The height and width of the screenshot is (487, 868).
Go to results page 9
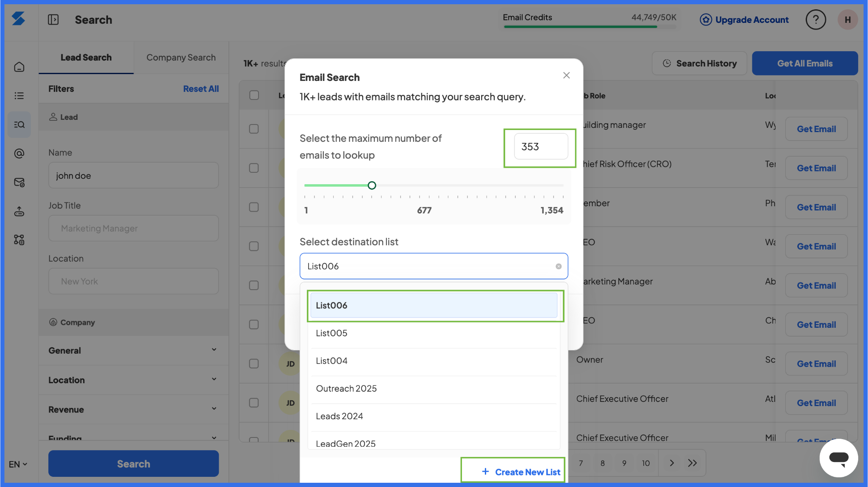624,463
